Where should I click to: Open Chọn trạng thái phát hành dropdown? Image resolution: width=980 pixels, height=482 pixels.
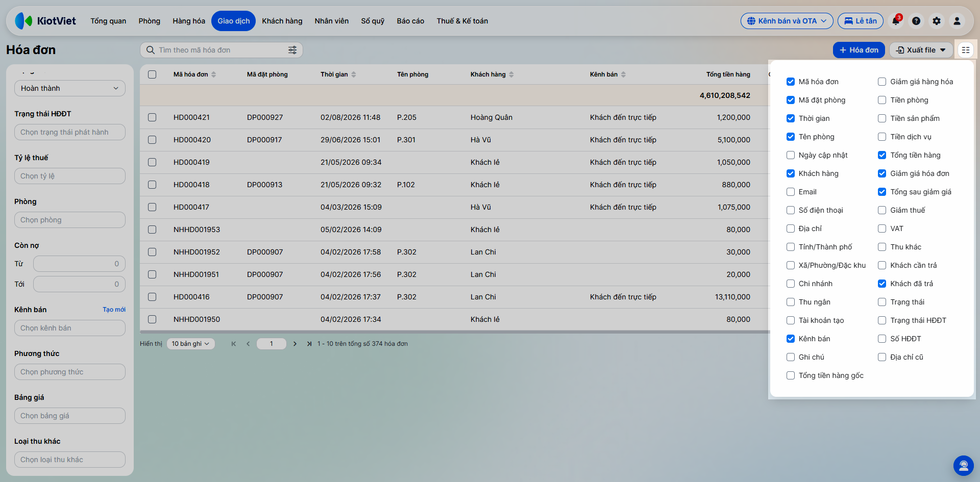click(x=70, y=132)
